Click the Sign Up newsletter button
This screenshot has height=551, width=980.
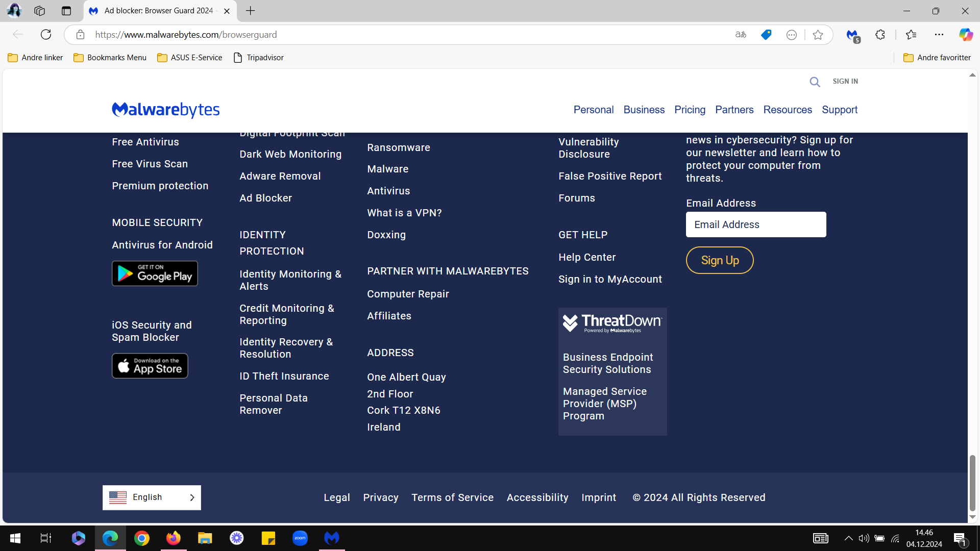click(x=720, y=260)
